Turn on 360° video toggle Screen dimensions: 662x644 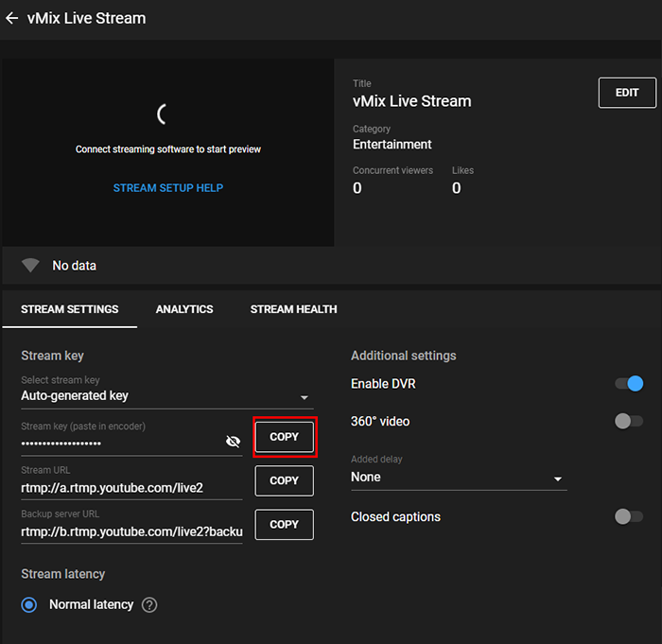tap(629, 422)
